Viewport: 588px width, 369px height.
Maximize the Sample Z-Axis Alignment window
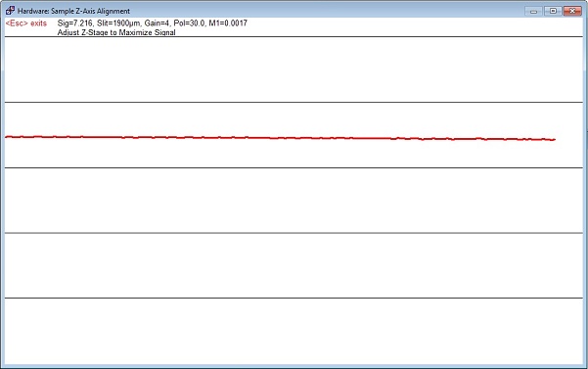[553, 11]
